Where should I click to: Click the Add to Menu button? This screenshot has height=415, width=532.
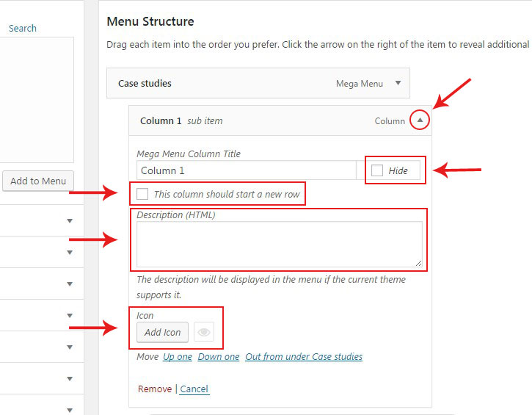[x=38, y=181]
